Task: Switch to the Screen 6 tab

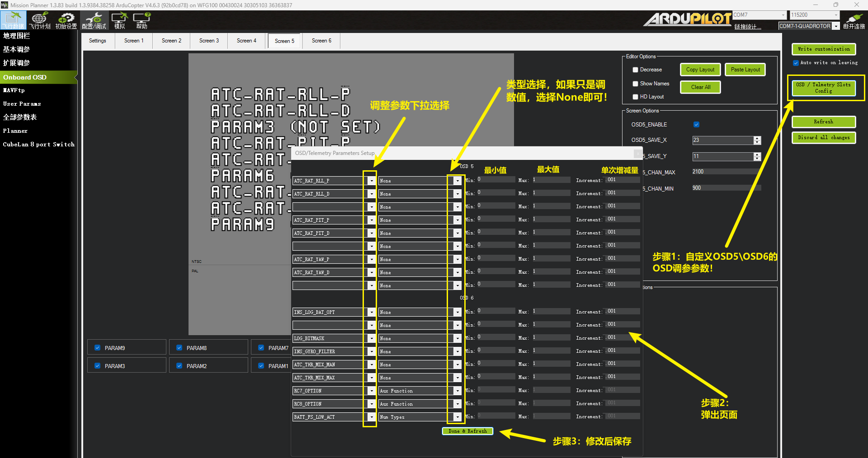Action: click(321, 41)
